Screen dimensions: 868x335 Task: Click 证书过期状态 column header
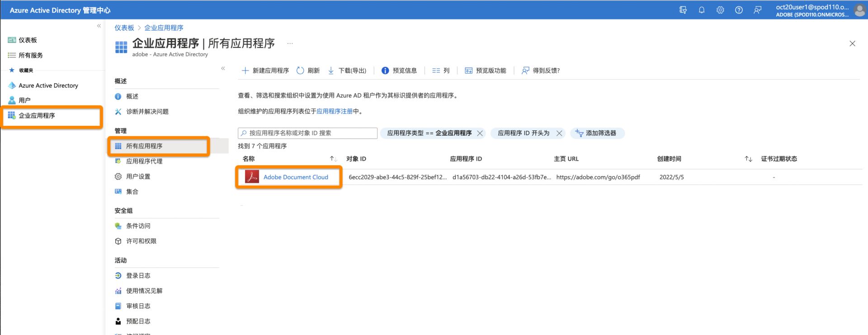point(779,159)
